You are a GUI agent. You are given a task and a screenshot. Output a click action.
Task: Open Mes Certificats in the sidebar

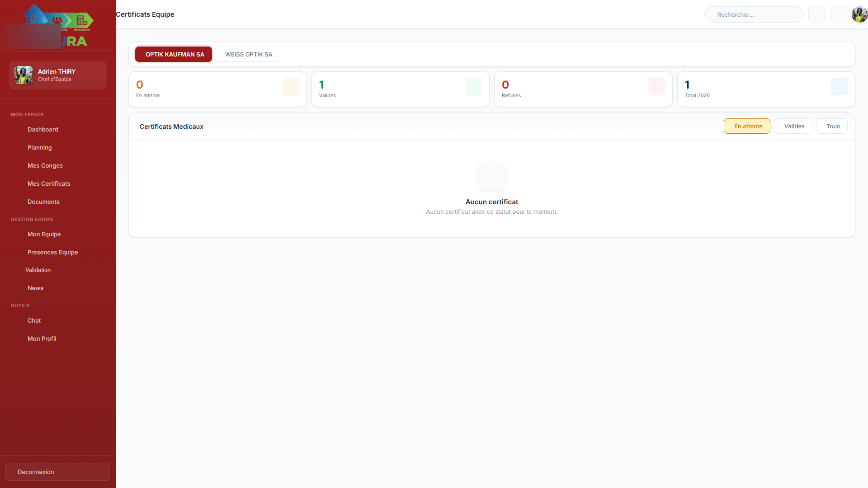pyautogui.click(x=49, y=183)
